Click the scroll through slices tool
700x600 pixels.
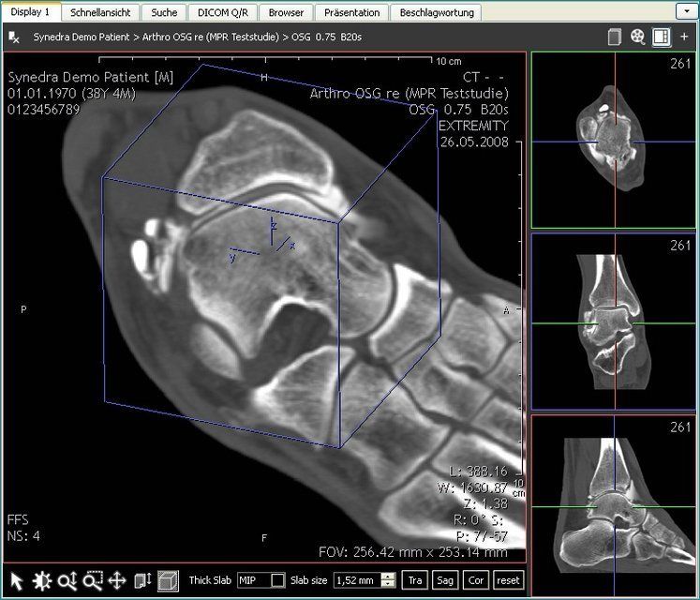(143, 580)
